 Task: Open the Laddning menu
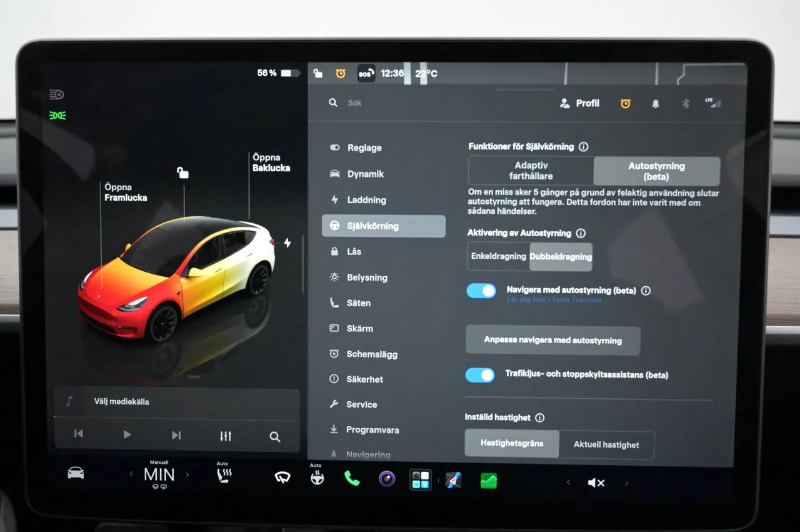click(382, 200)
